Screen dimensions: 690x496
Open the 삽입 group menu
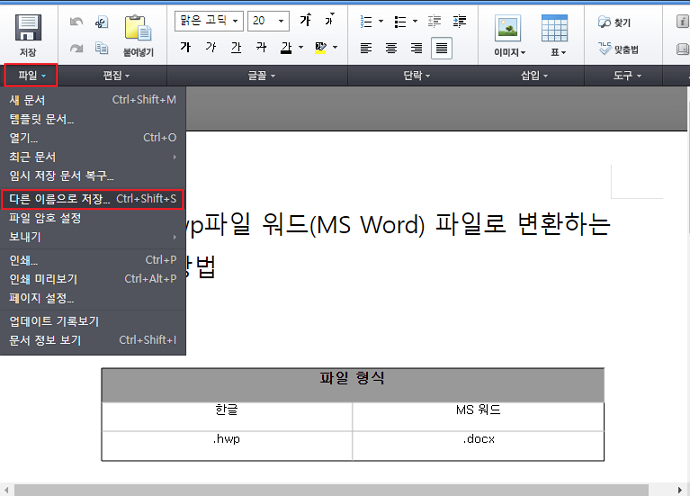coord(534,76)
